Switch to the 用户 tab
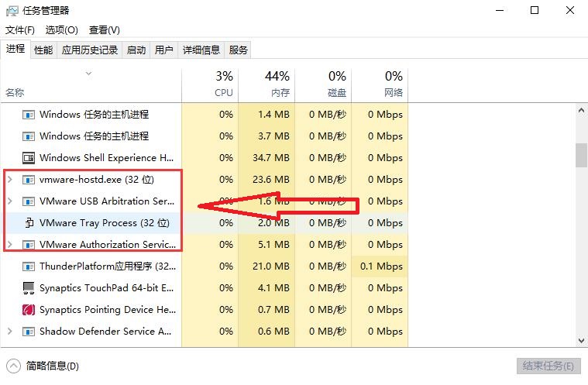Image resolution: width=588 pixels, height=385 pixels. (x=164, y=50)
